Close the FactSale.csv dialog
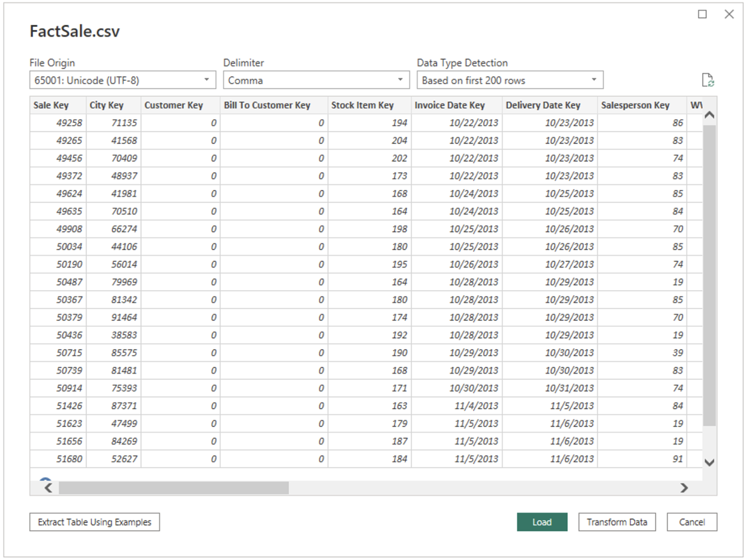Image resolution: width=747 pixels, height=560 pixels. pos(729,15)
